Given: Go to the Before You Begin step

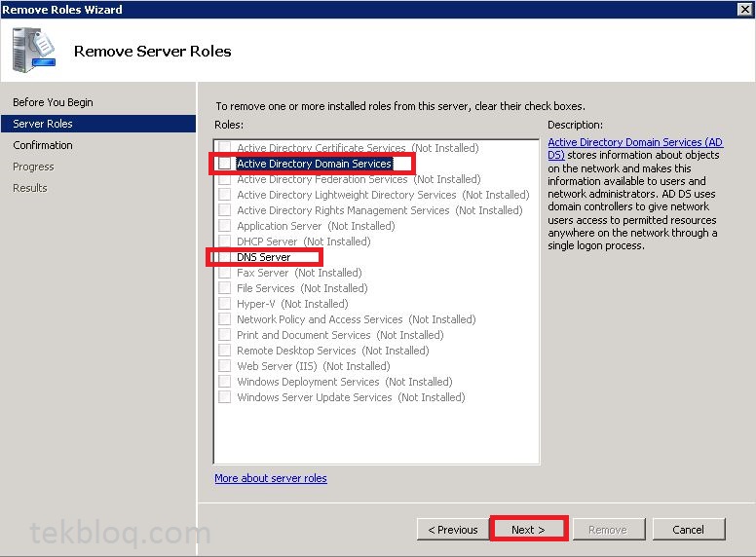Looking at the screenshot, I should point(53,102).
